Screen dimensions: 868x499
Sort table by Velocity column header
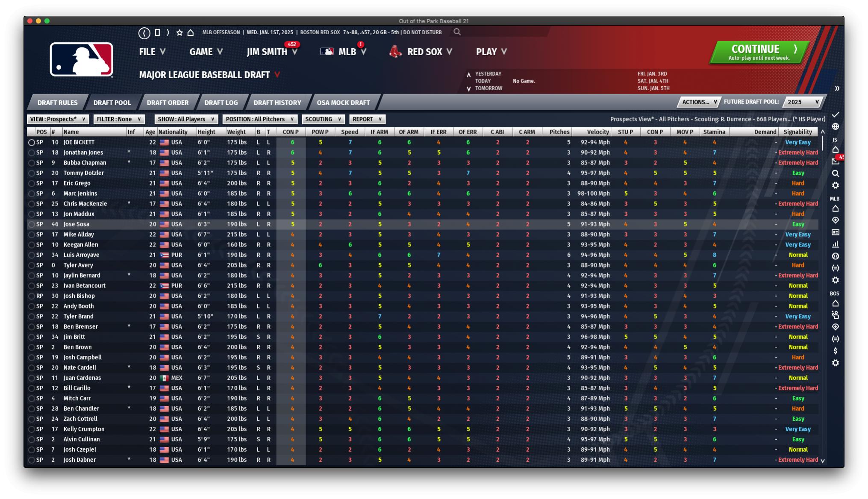(x=597, y=132)
